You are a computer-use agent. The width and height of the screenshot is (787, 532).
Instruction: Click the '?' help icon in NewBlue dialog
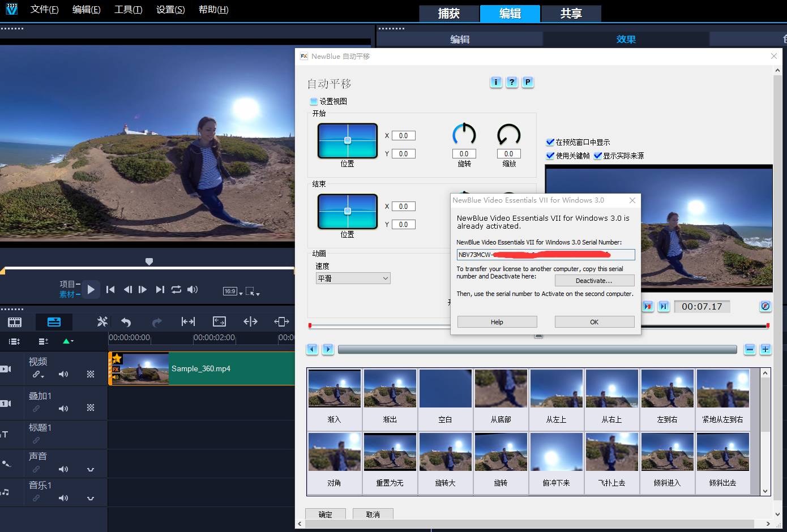[512, 82]
